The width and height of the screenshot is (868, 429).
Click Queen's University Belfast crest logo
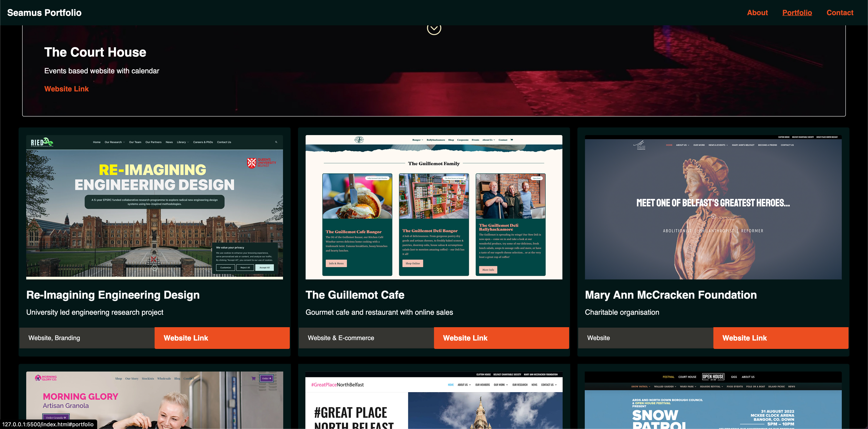[x=262, y=162]
